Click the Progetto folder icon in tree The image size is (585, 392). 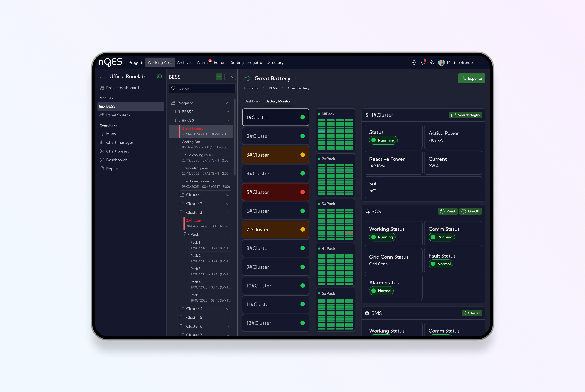point(173,103)
